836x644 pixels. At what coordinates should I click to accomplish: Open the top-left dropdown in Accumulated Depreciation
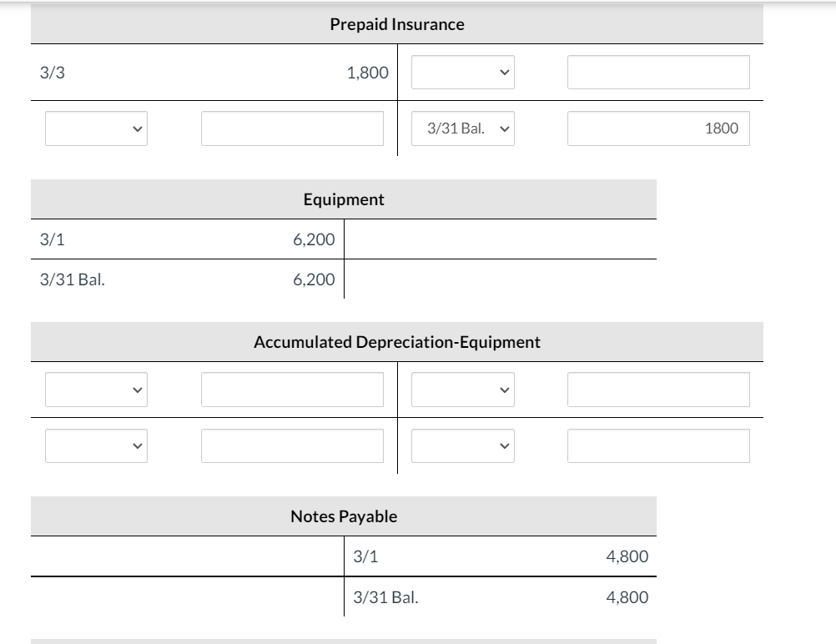point(96,389)
